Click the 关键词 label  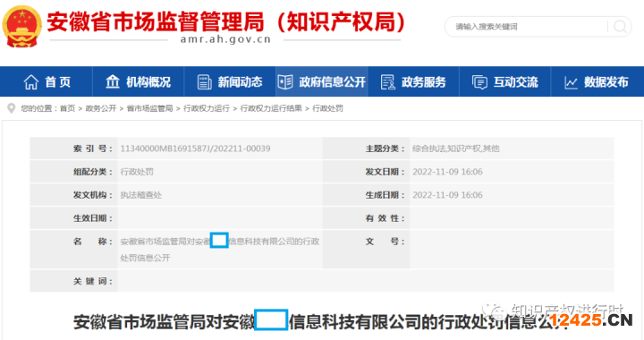click(x=93, y=281)
